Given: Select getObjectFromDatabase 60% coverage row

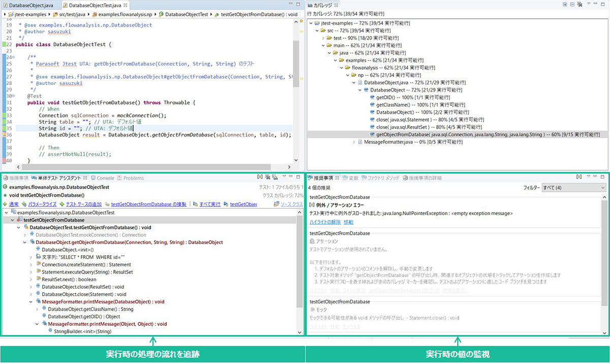Looking at the screenshot, I should tap(453, 134).
